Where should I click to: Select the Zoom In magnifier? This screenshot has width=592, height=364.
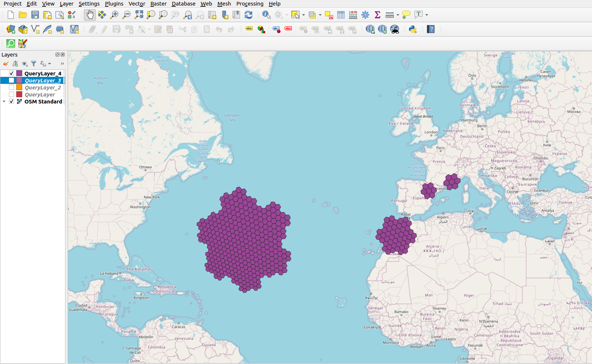pos(114,15)
